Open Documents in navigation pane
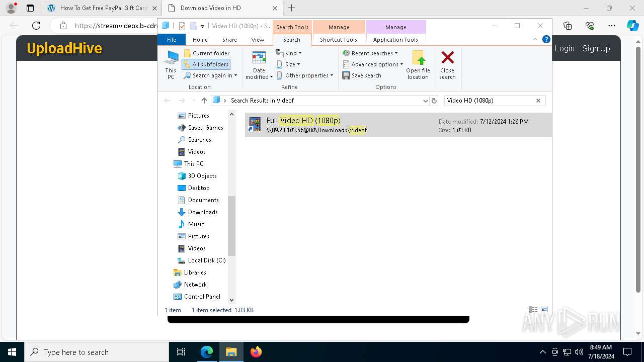The height and width of the screenshot is (362, 644). [x=203, y=200]
